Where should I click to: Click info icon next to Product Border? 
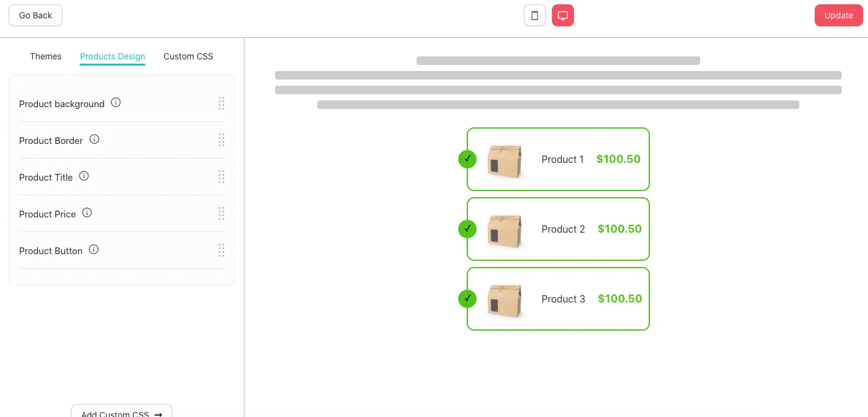[94, 140]
